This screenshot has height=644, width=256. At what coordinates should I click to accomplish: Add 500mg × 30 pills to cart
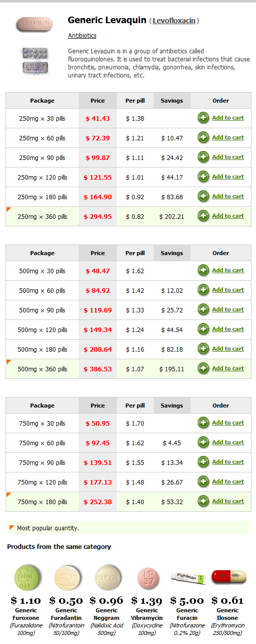tap(228, 270)
